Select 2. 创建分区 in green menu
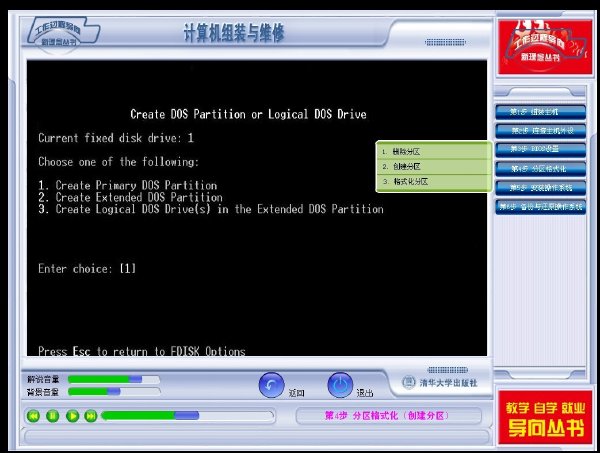Image resolution: width=600 pixels, height=453 pixels. pos(434,166)
